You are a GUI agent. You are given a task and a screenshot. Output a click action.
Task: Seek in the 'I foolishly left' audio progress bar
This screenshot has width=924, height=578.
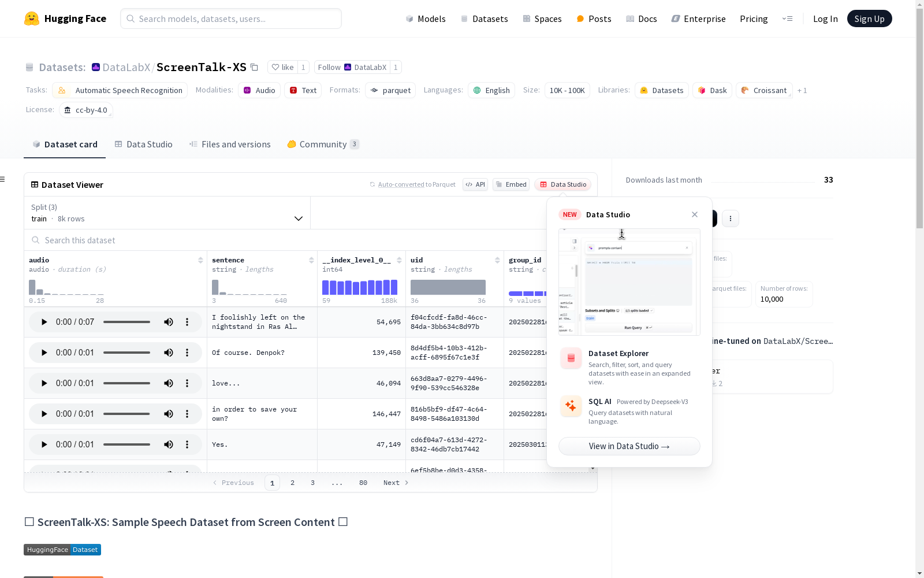126,322
